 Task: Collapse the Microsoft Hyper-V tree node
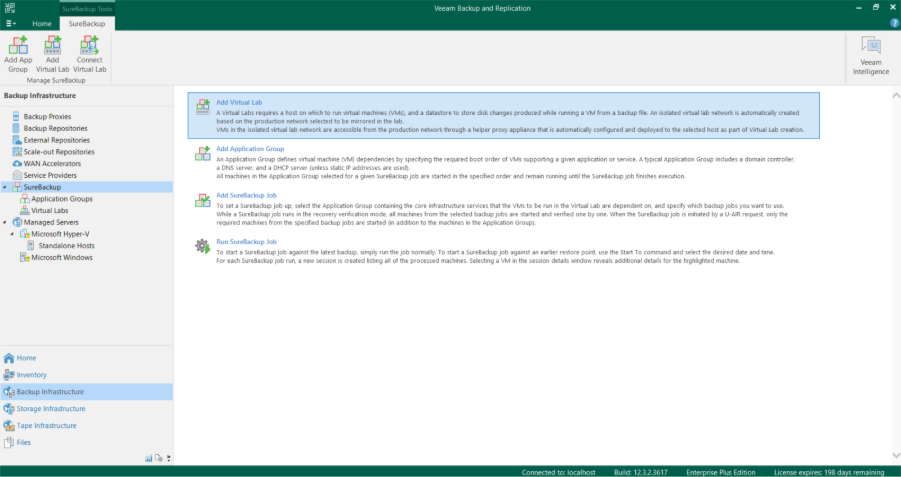(x=13, y=234)
